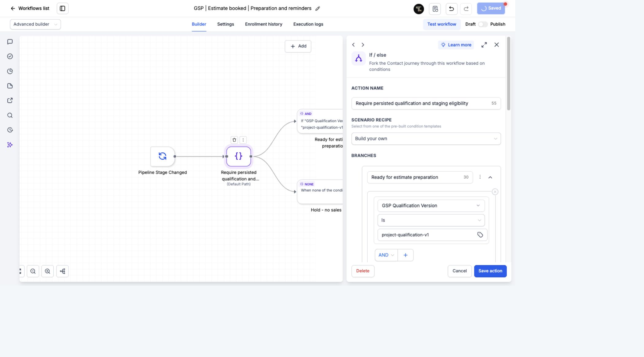Viewport: 644px width, 357px height.
Task: Zoom in the canvas
Action: (x=48, y=271)
